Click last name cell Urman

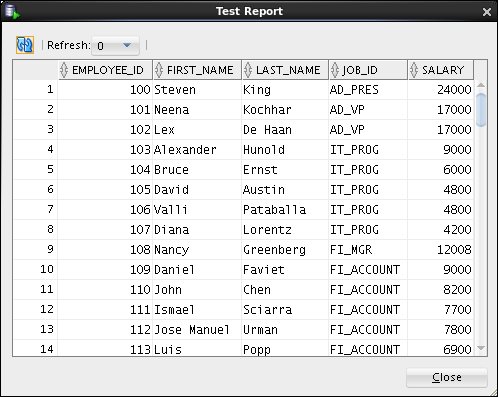[x=285, y=330]
